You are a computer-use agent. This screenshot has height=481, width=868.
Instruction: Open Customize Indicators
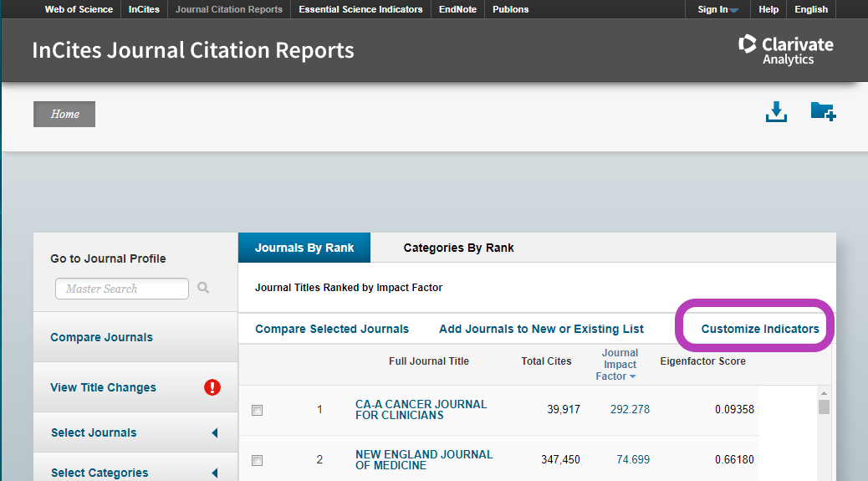click(x=760, y=329)
